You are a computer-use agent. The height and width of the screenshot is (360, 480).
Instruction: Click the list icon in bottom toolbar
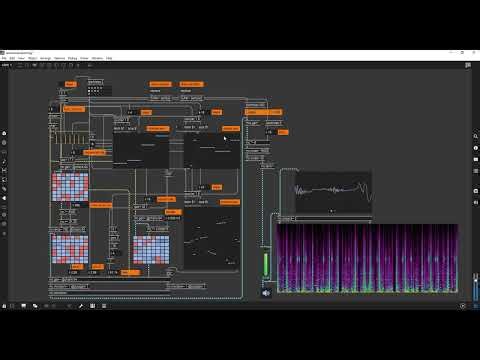104,306
